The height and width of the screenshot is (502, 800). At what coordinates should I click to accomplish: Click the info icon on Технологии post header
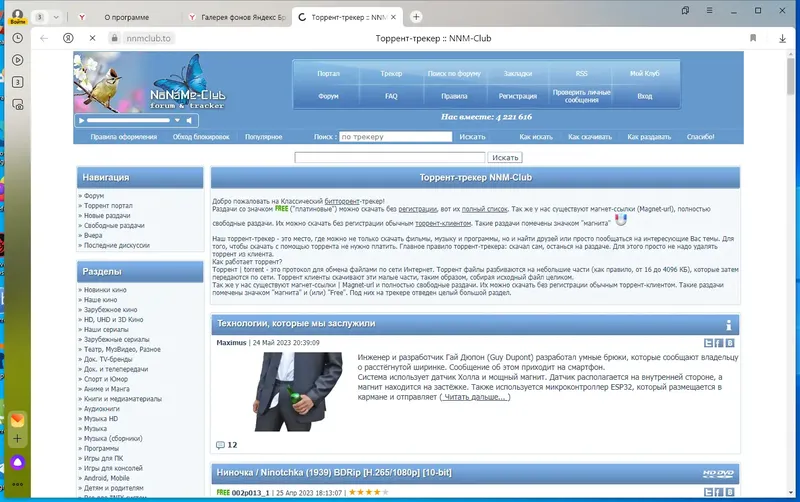pos(729,324)
